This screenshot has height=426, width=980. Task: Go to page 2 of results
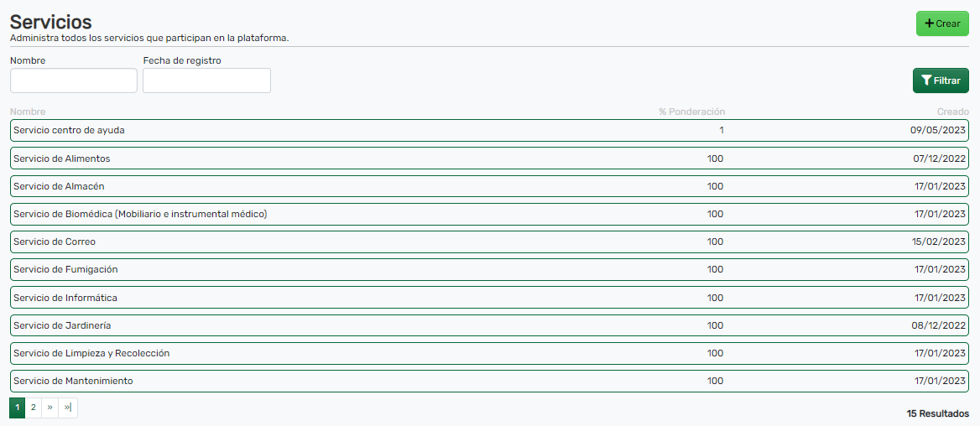click(x=34, y=408)
